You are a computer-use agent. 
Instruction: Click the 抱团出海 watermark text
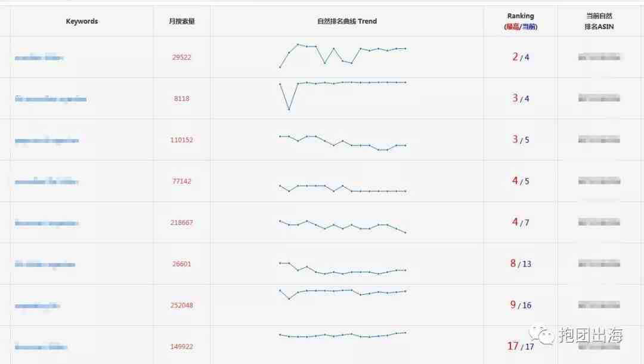[590, 335]
